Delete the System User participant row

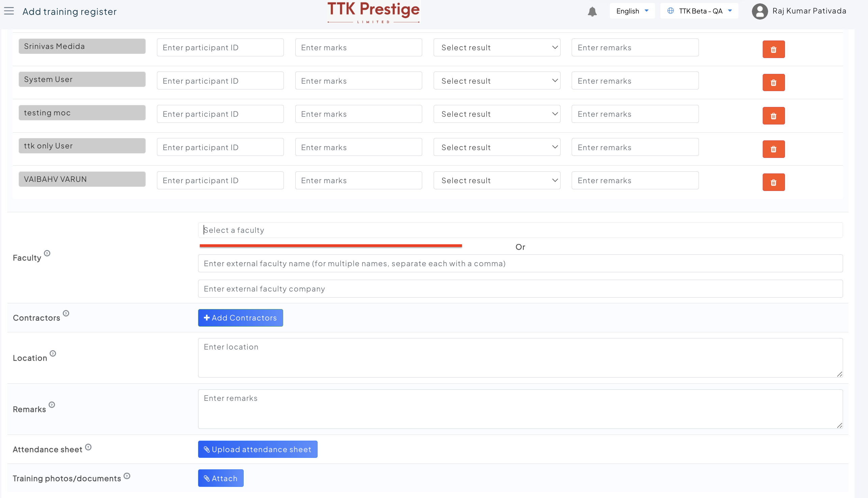click(773, 83)
